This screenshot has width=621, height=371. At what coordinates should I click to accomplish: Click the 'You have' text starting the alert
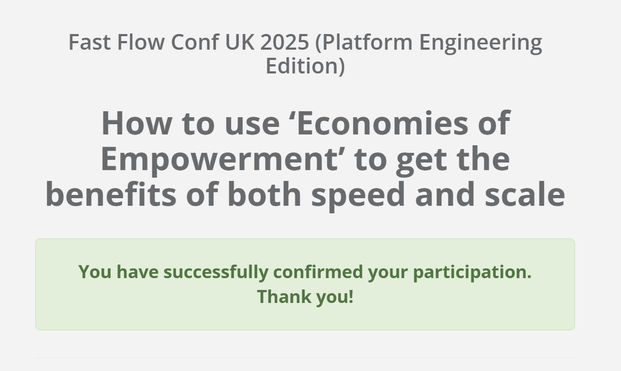(x=118, y=272)
